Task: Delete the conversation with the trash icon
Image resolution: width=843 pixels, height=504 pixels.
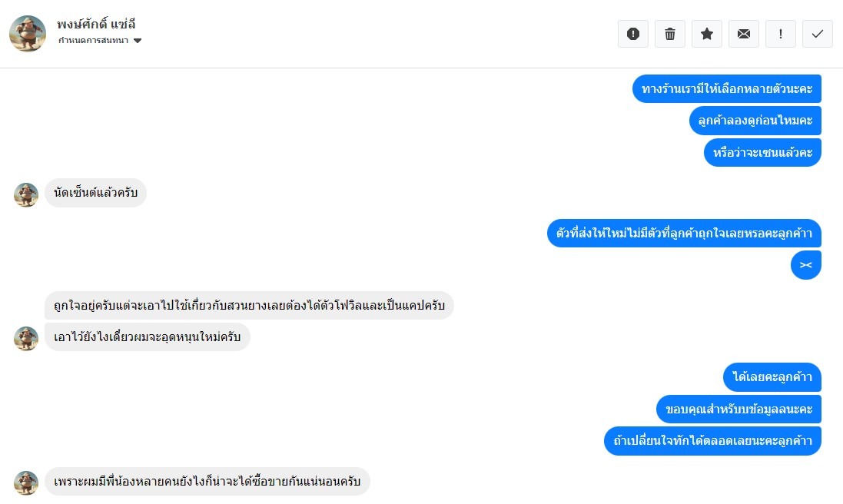Action: (x=670, y=34)
